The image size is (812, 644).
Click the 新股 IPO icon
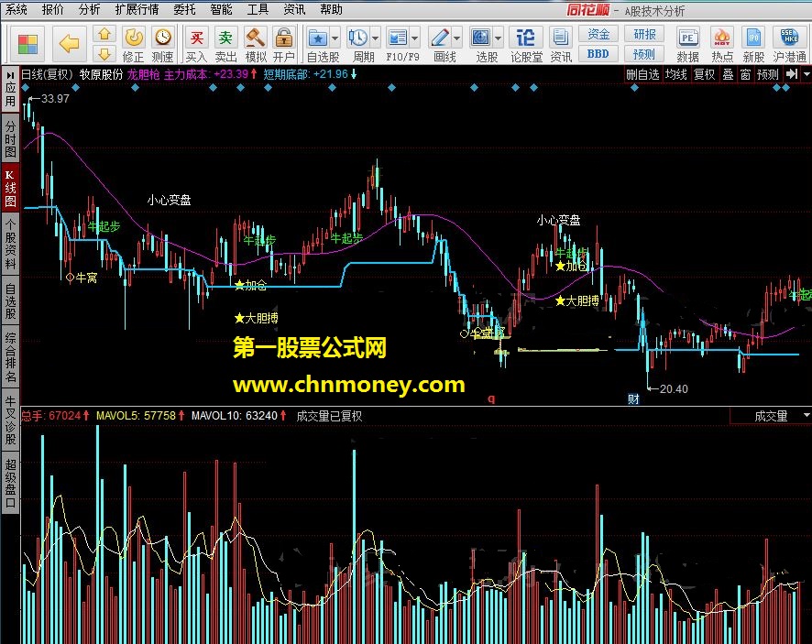pyautogui.click(x=753, y=38)
